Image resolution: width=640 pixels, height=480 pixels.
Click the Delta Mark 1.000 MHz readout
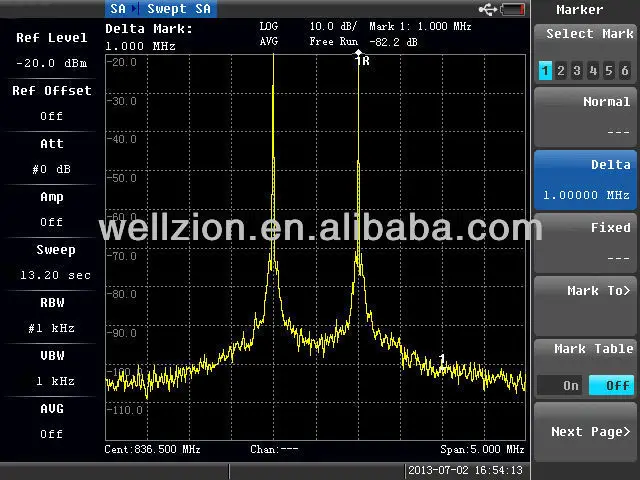(x=149, y=37)
